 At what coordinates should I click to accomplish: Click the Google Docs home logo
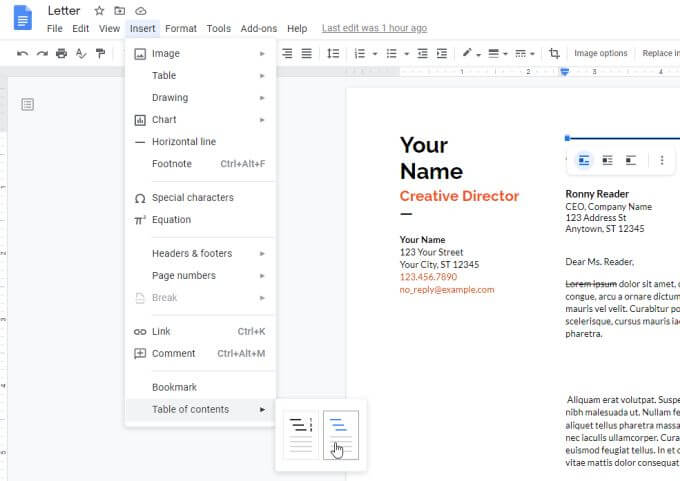point(22,17)
